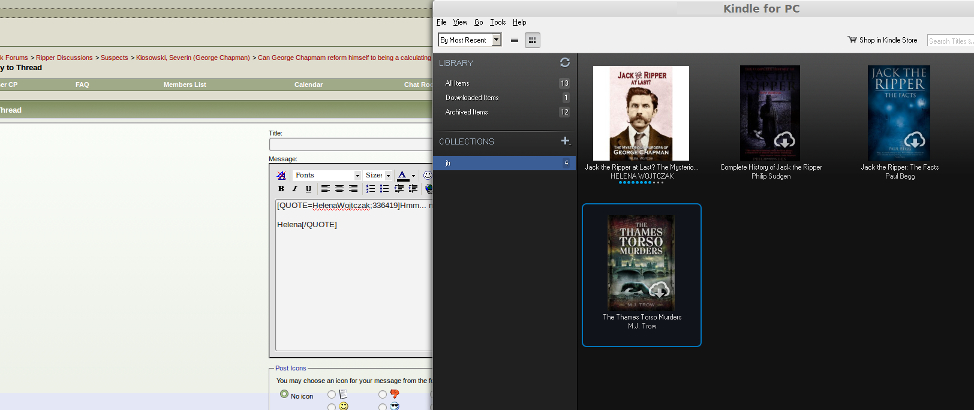Apply underline formatting in message editor

tap(308, 188)
